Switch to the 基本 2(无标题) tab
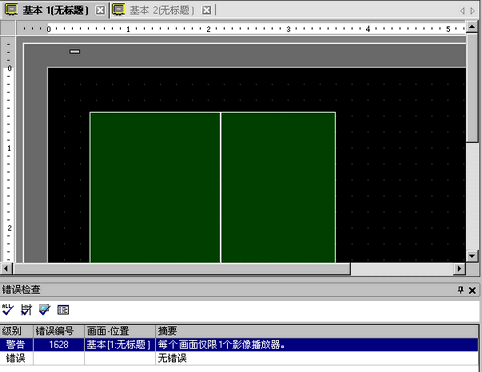 pos(162,10)
